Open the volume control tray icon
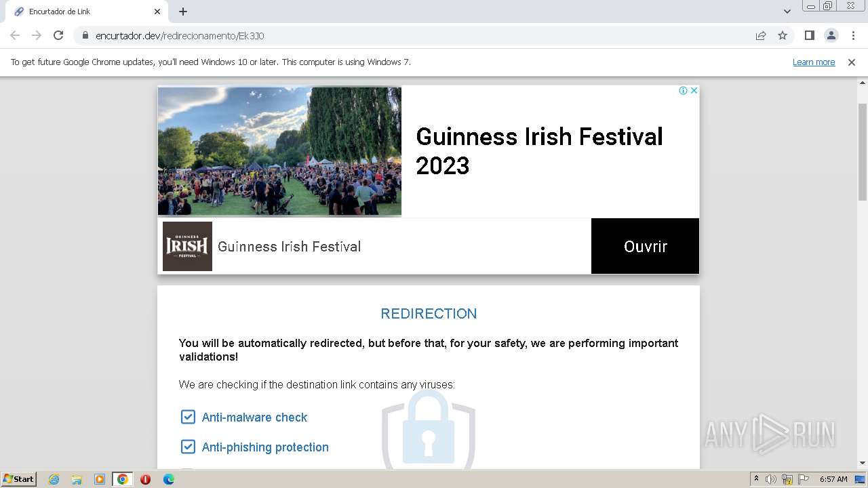The image size is (868, 488). click(x=771, y=479)
